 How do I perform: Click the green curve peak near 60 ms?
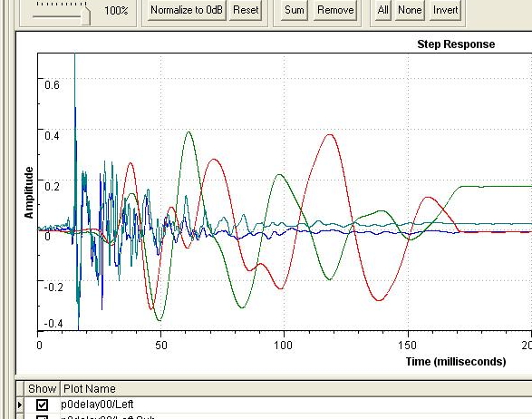pos(189,132)
